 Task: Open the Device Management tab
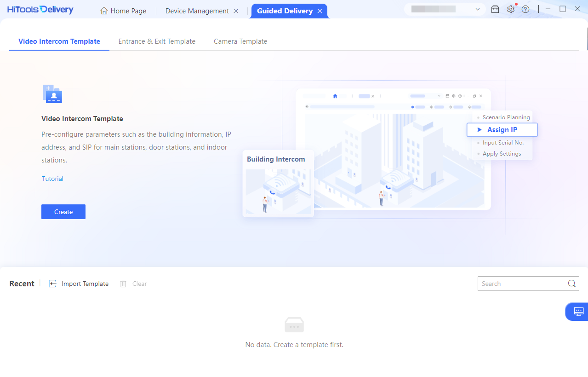click(197, 11)
